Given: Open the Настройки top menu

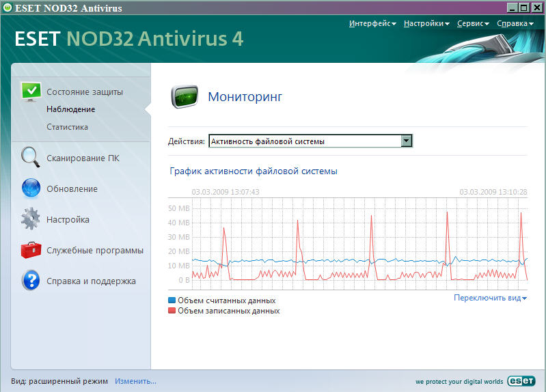Looking at the screenshot, I should point(426,23).
